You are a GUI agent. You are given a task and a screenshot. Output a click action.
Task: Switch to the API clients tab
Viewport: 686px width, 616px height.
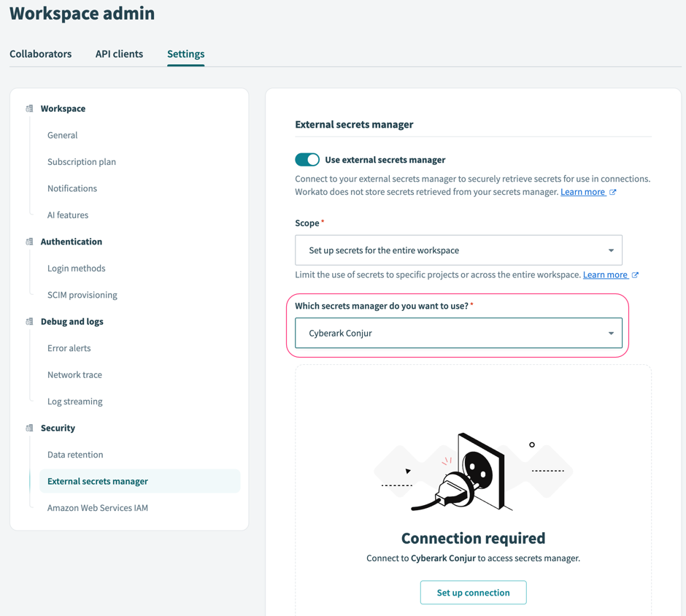click(119, 54)
